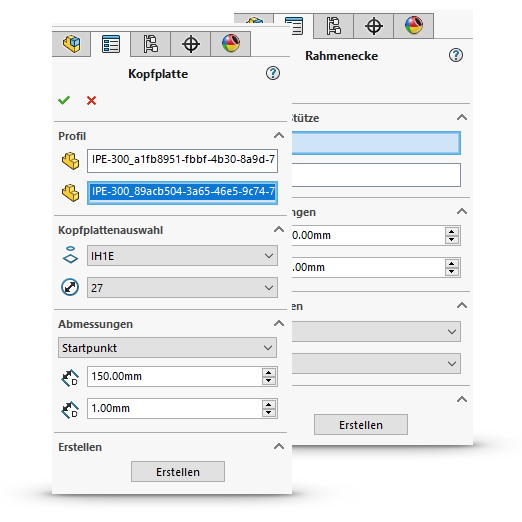Open DisplayManager color ball tab in Kopfplatte panel
This screenshot has height=522, width=522.
(x=231, y=44)
